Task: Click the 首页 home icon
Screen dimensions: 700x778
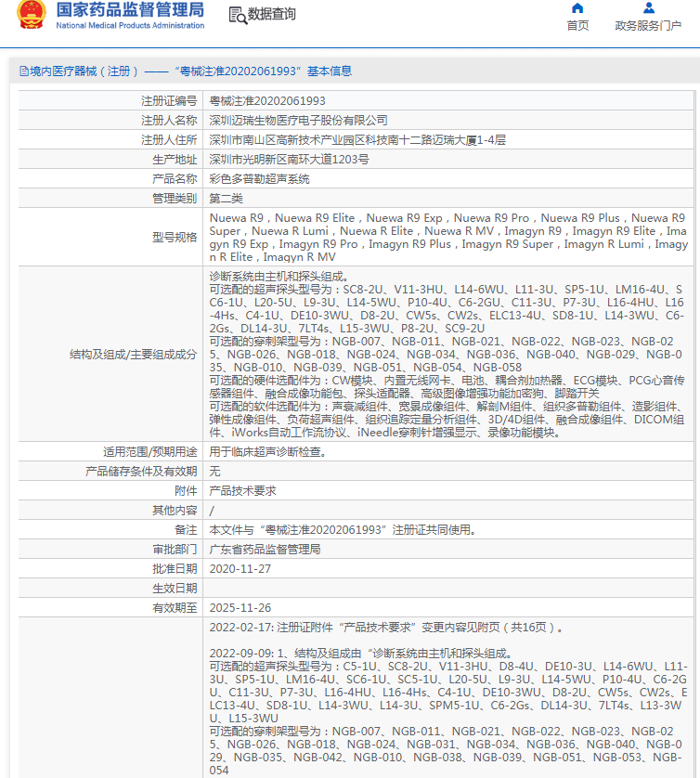Action: pyautogui.click(x=577, y=8)
